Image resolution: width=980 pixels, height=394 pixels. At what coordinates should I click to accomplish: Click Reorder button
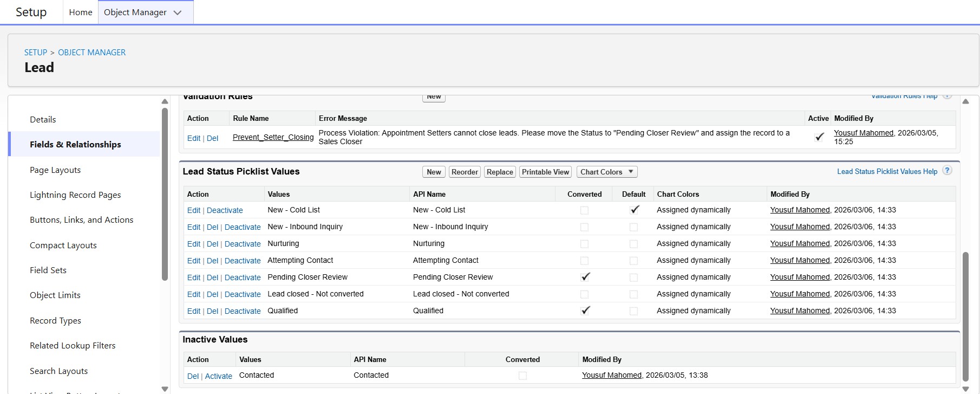point(465,172)
